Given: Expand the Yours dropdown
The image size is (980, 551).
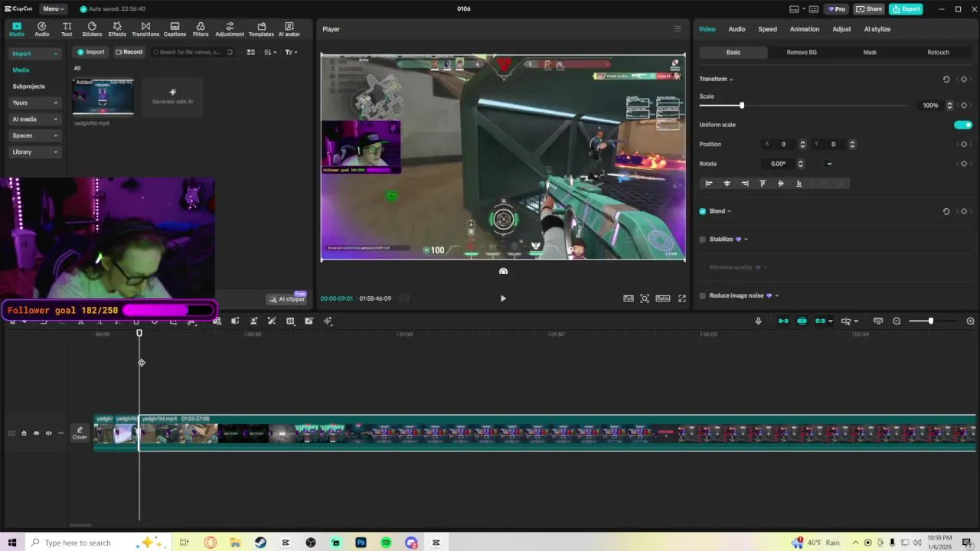Looking at the screenshot, I should click(55, 103).
